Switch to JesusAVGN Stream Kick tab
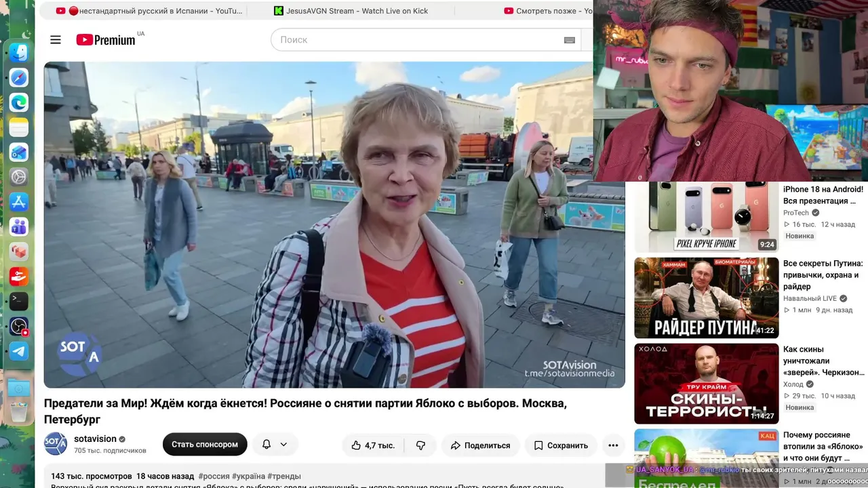This screenshot has width=868, height=488. coord(351,11)
